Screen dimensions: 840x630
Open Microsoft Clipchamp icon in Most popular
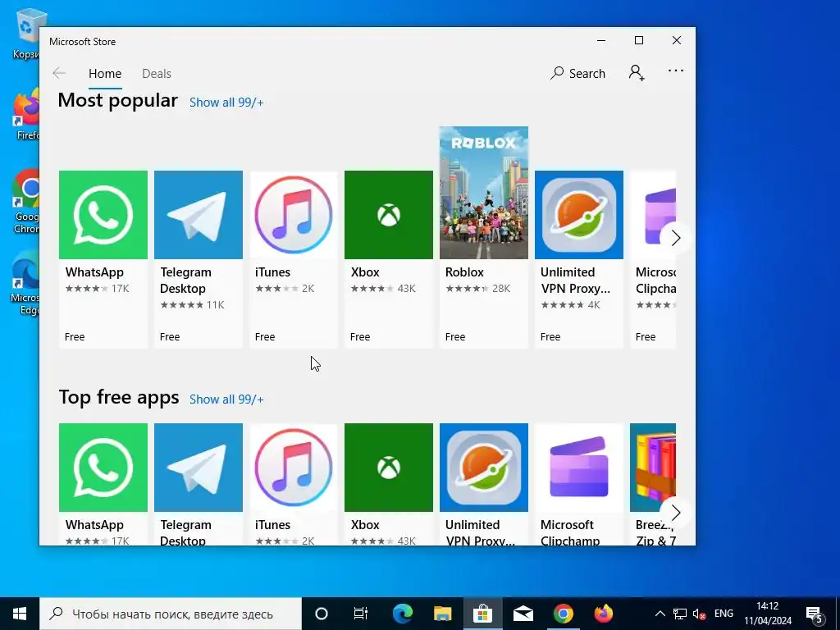pyautogui.click(x=653, y=215)
